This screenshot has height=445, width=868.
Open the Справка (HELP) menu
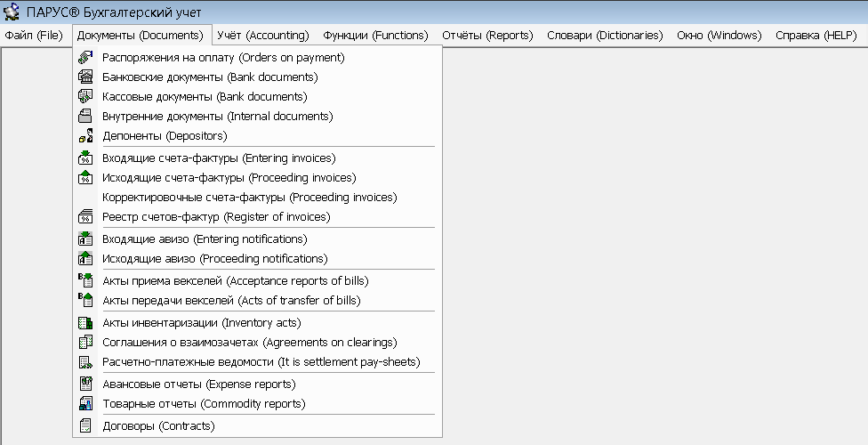click(x=816, y=36)
